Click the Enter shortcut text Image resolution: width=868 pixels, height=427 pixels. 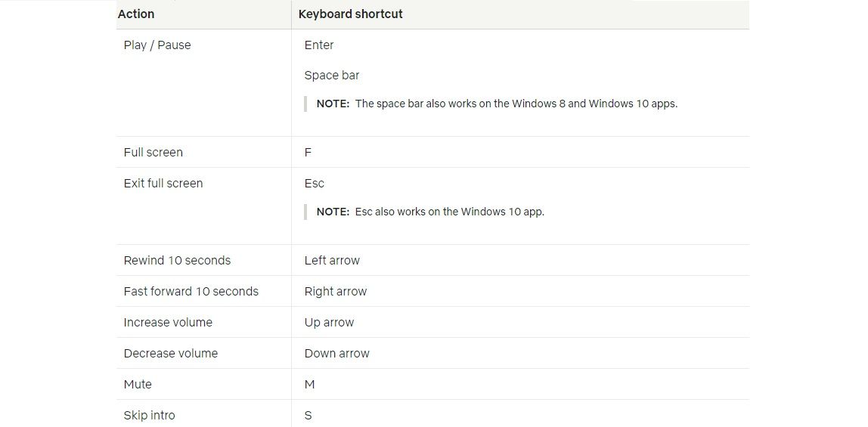tap(319, 45)
